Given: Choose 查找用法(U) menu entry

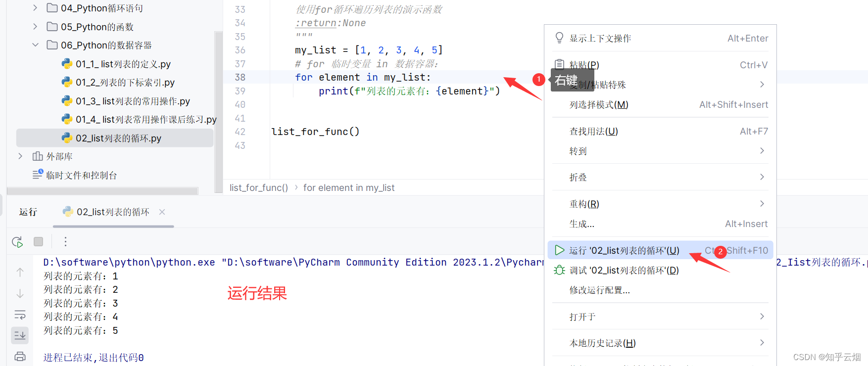Looking at the screenshot, I should [661, 131].
